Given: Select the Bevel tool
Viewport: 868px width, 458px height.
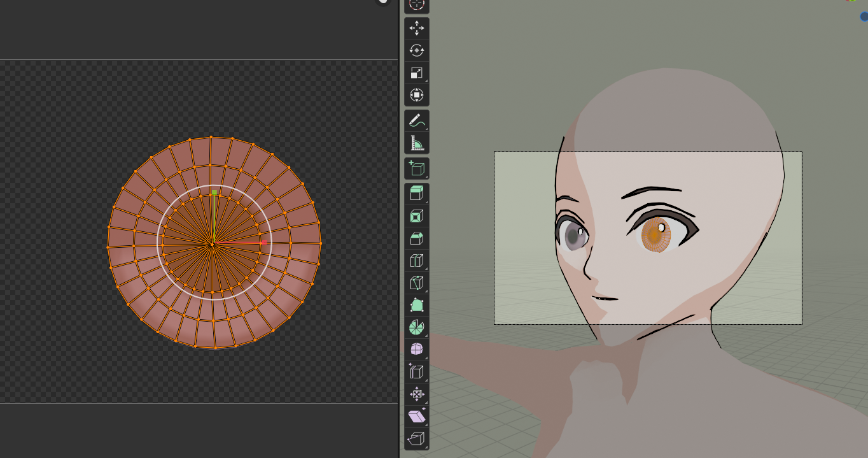Looking at the screenshot, I should (x=417, y=238).
